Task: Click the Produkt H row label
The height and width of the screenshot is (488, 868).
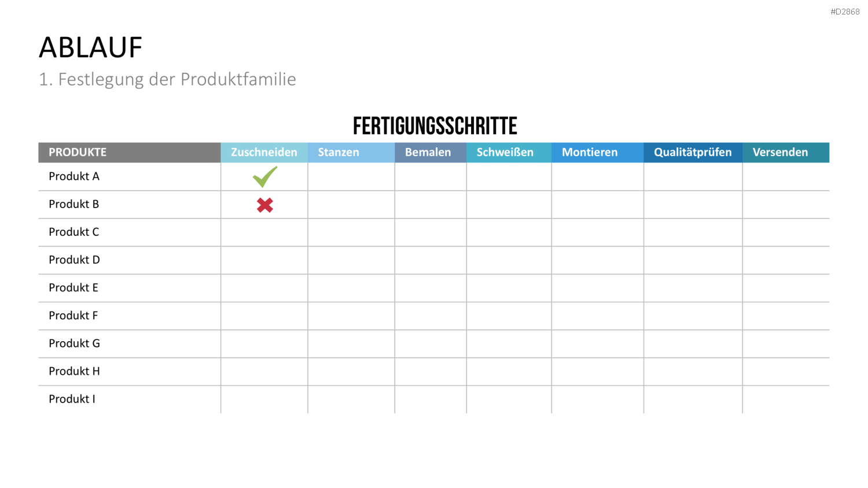Action: pyautogui.click(x=74, y=371)
